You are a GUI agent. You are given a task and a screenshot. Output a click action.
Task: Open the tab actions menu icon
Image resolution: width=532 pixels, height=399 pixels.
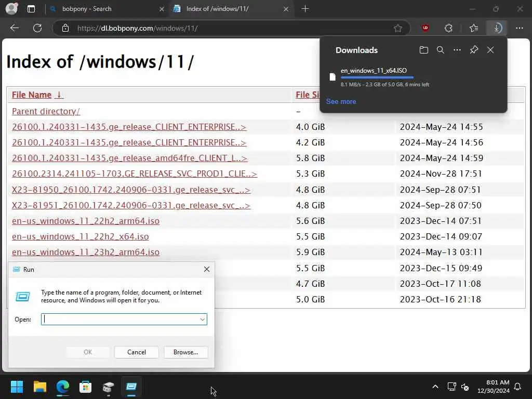(x=31, y=9)
